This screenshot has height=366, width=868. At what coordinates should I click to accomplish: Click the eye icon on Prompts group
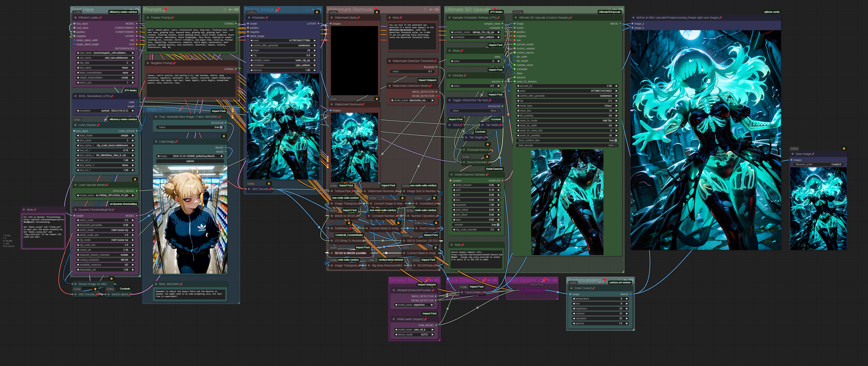pyautogui.click(x=237, y=10)
